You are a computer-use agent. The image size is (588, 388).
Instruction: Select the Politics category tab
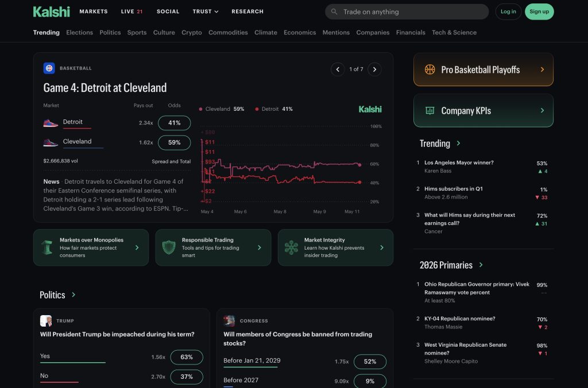(110, 33)
